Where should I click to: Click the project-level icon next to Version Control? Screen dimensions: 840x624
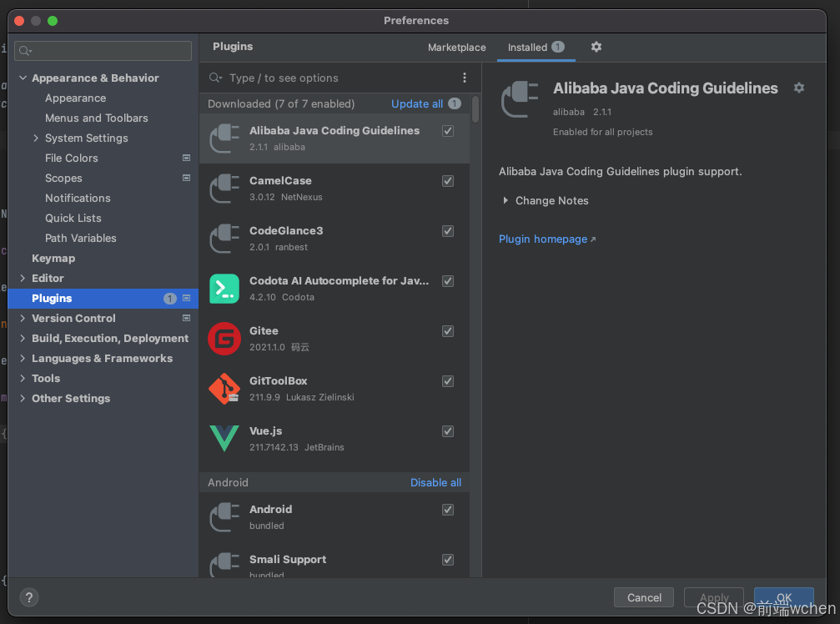tap(186, 318)
